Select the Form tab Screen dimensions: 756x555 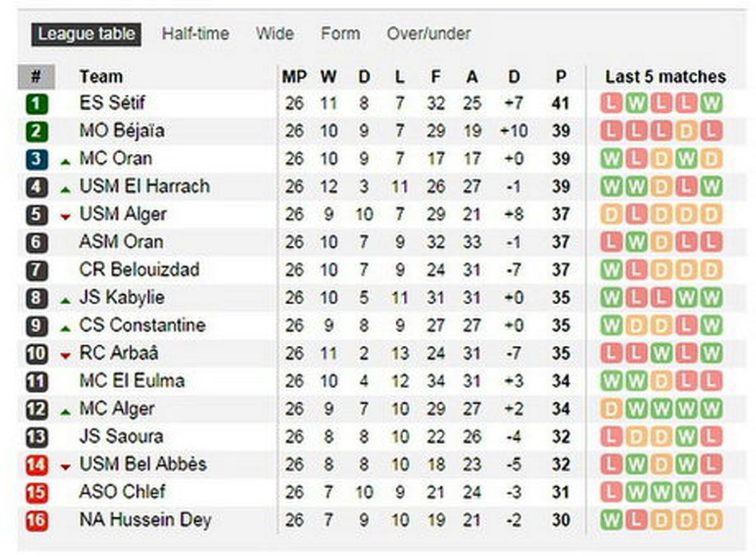[340, 34]
